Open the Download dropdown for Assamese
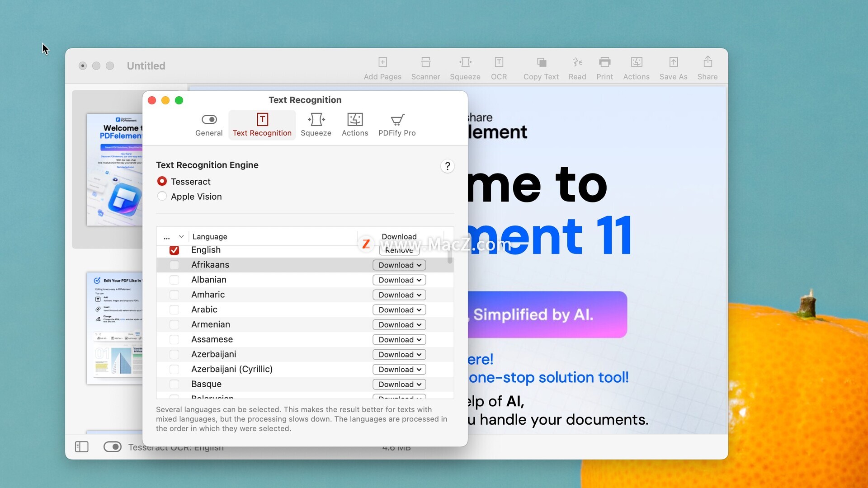Image resolution: width=868 pixels, height=488 pixels. pyautogui.click(x=399, y=339)
